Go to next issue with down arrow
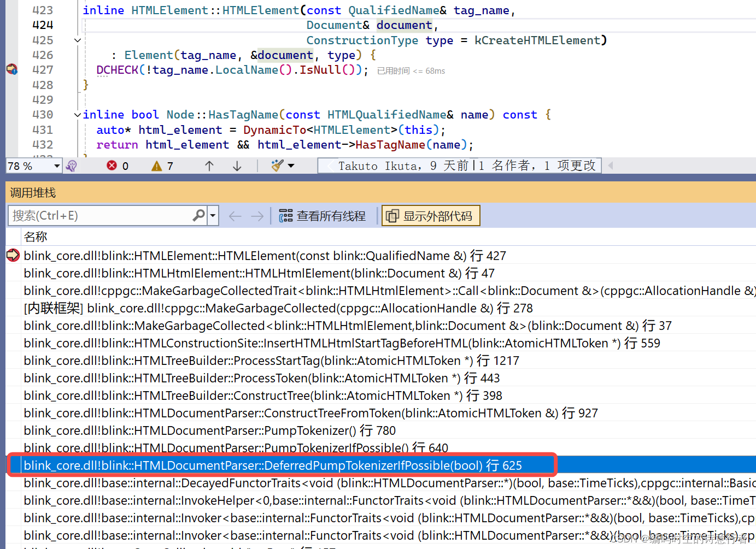Viewport: 756px width, 549px height. click(x=237, y=166)
